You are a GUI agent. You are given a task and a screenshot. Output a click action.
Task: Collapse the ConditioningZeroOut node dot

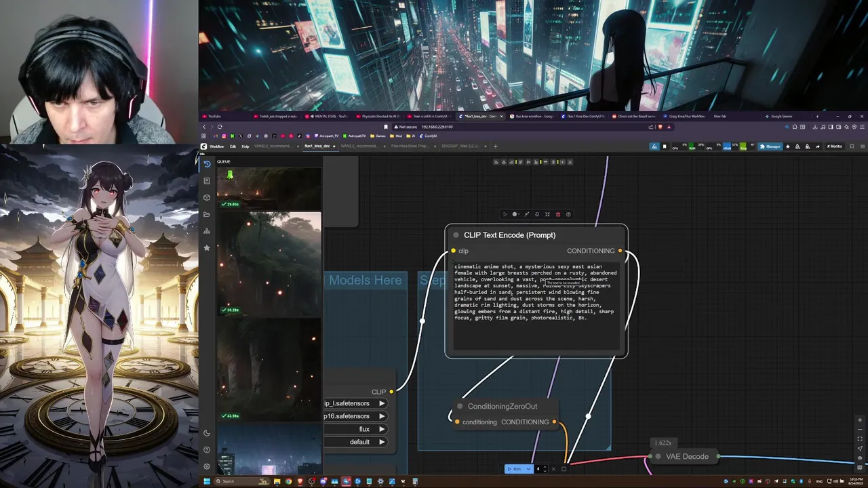tap(460, 406)
